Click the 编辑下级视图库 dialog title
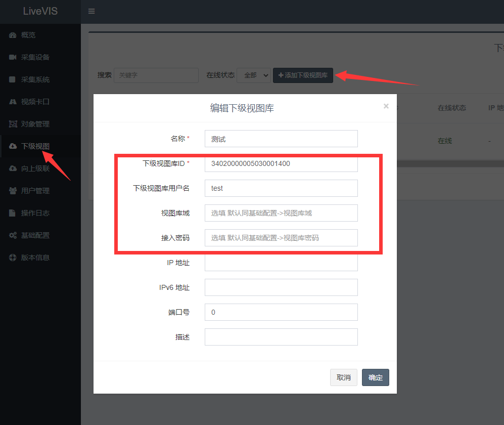 (x=242, y=108)
